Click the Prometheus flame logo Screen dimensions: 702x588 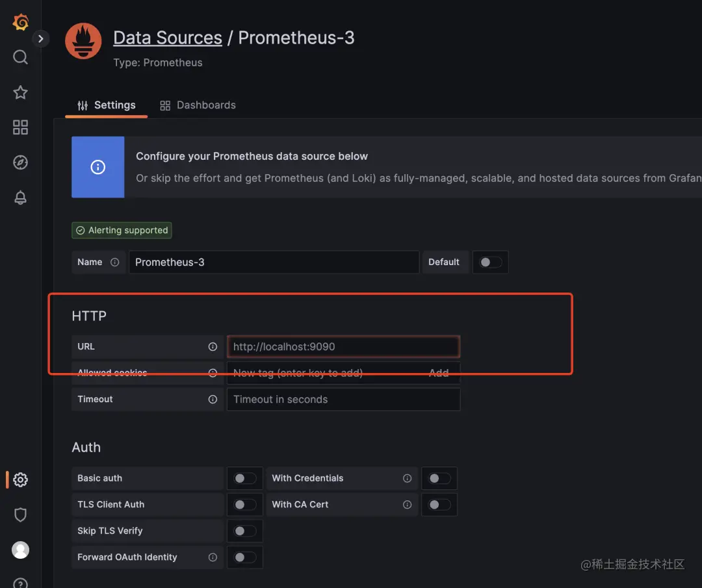tap(83, 41)
